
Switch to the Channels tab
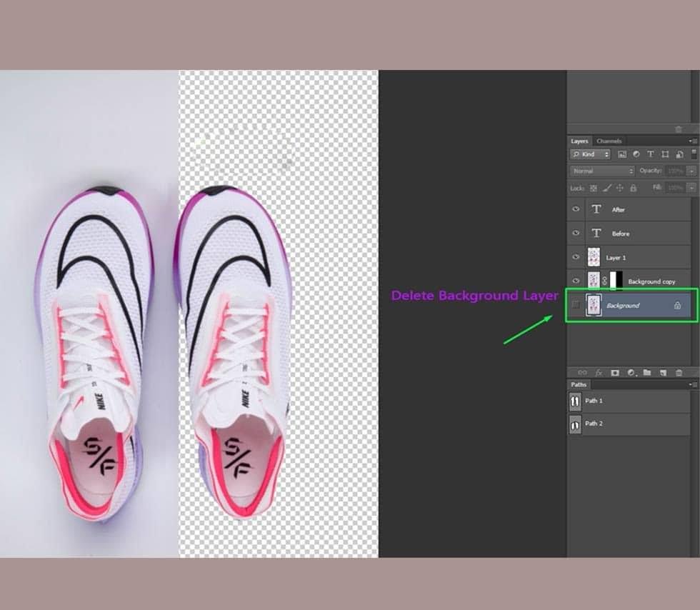tap(609, 141)
